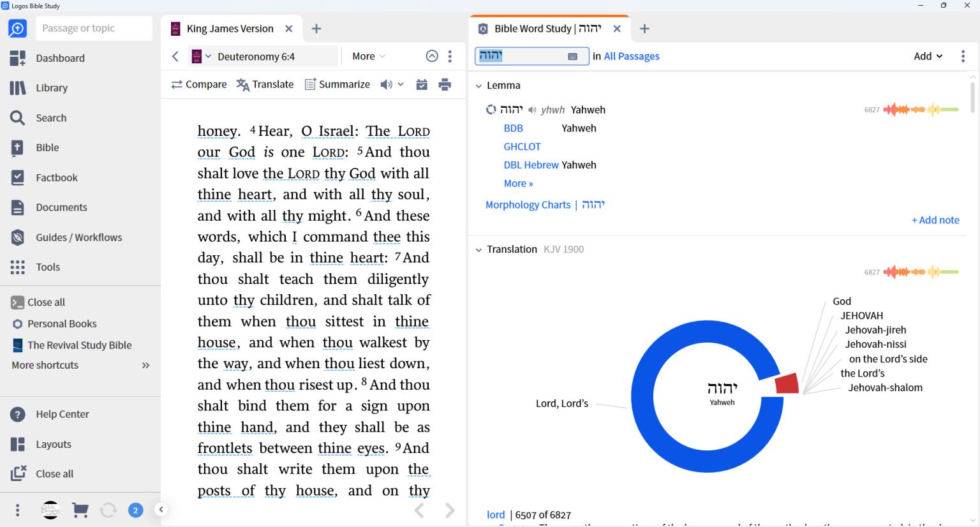Open the Compare tool in the KJV panel
Image resolution: width=980 pixels, height=527 pixels.
click(x=198, y=84)
